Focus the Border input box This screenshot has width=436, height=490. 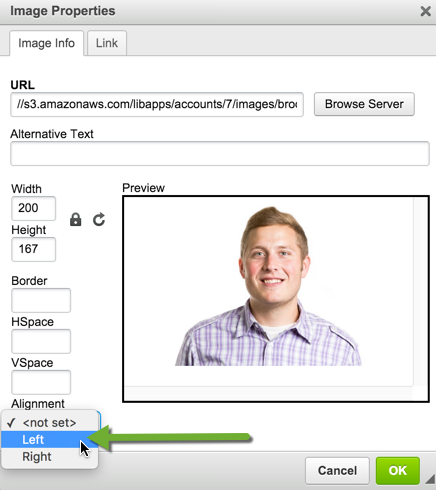tap(41, 300)
